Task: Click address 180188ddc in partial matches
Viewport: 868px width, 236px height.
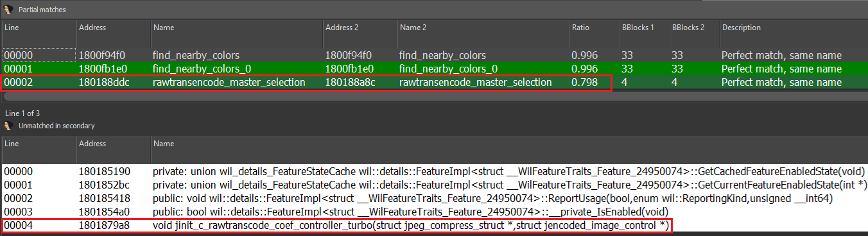Action: pyautogui.click(x=103, y=83)
